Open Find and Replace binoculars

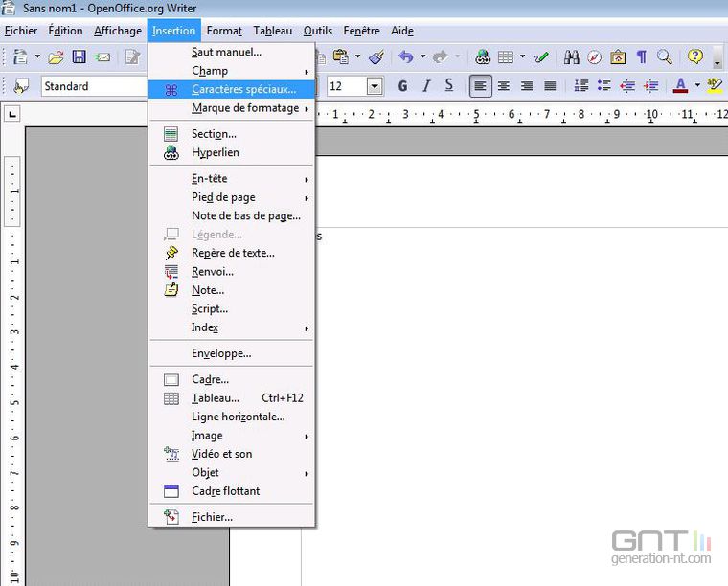[571, 57]
